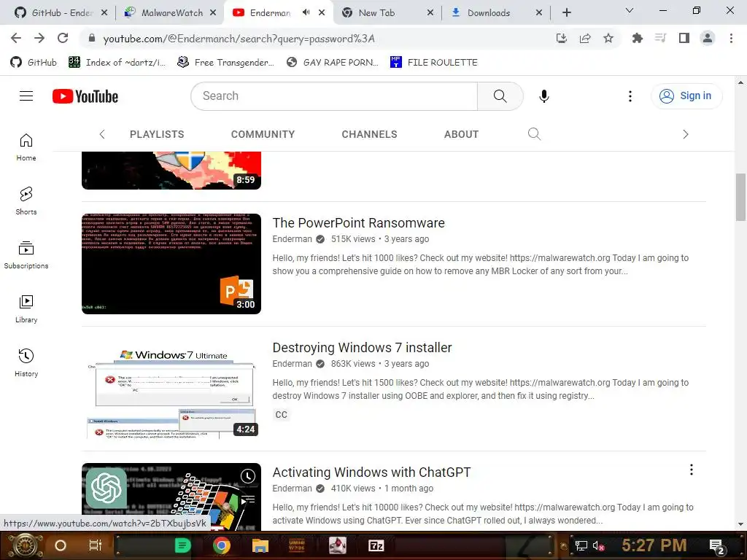Reload the current page
Screen dimensions: 747x560
[x=63, y=38]
